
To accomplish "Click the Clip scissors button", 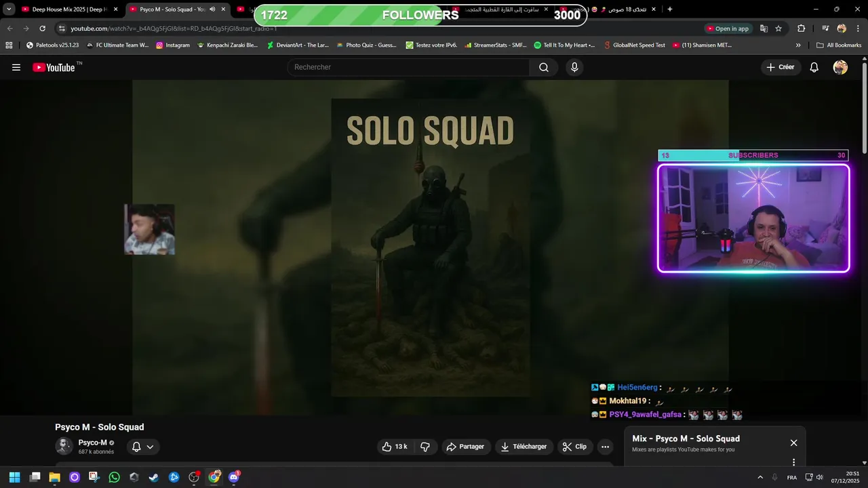I will [574, 447].
